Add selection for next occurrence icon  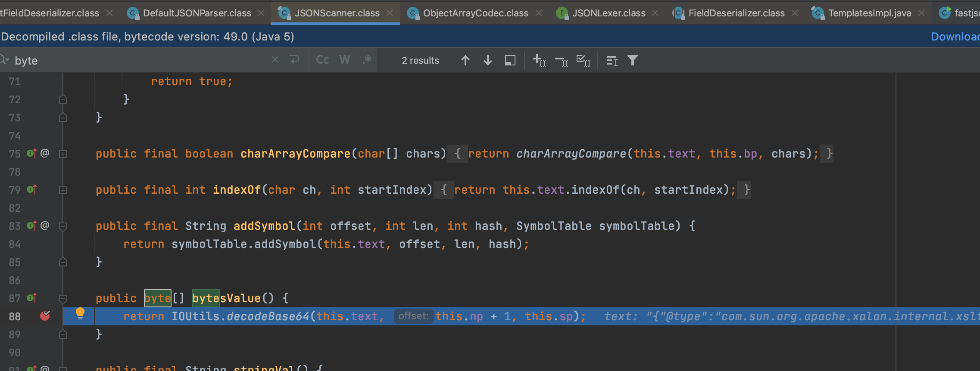point(539,61)
